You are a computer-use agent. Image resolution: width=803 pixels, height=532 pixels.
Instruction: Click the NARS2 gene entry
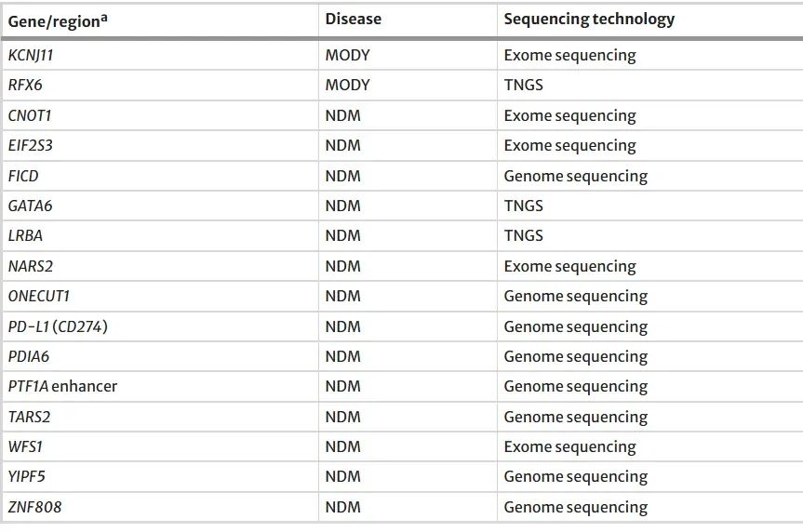coord(31,266)
